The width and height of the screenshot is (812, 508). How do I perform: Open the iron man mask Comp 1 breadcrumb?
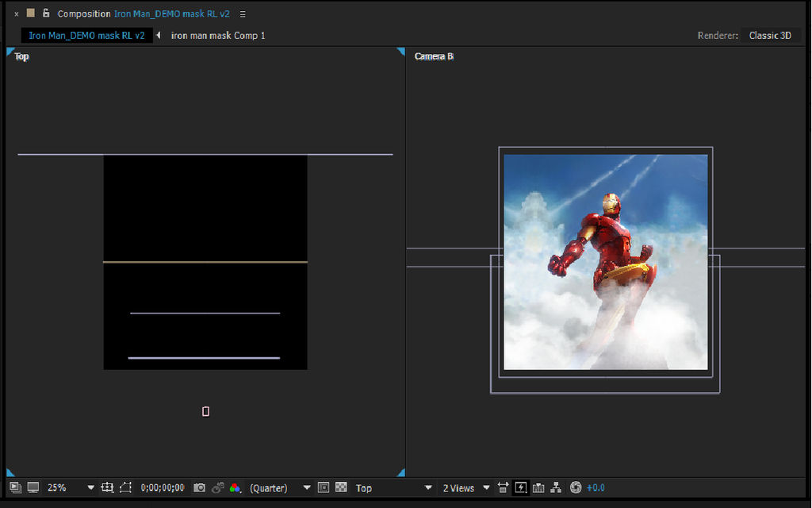click(x=218, y=35)
